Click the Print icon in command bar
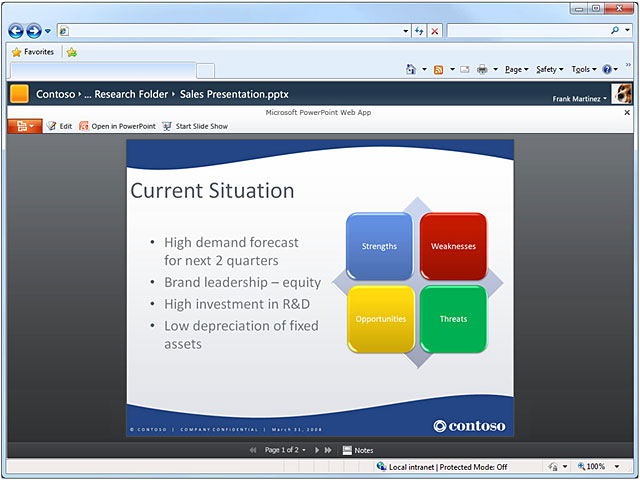The height and width of the screenshot is (480, 640). [x=482, y=69]
